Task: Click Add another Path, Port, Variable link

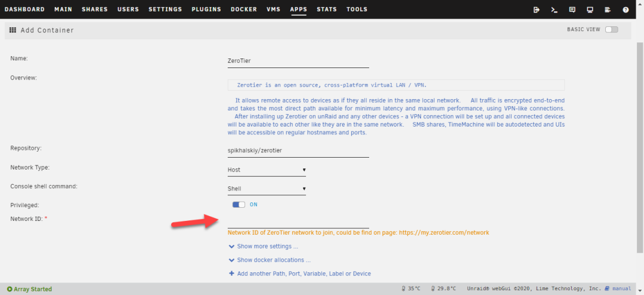Action: point(304,274)
